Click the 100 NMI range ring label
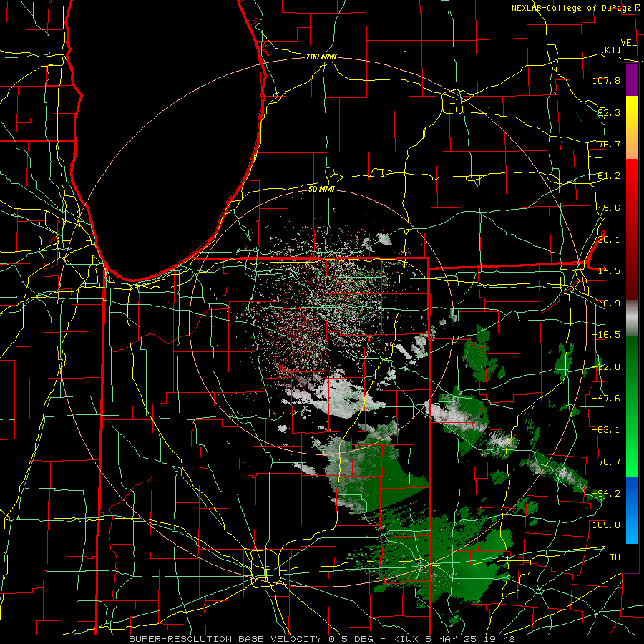The image size is (644, 644). tap(321, 57)
